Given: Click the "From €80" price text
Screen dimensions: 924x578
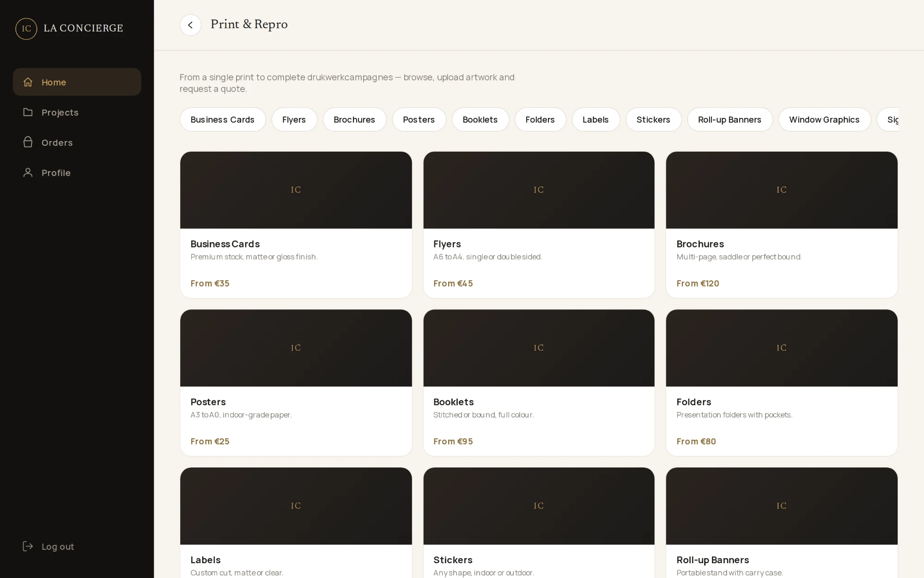Looking at the screenshot, I should tap(696, 442).
